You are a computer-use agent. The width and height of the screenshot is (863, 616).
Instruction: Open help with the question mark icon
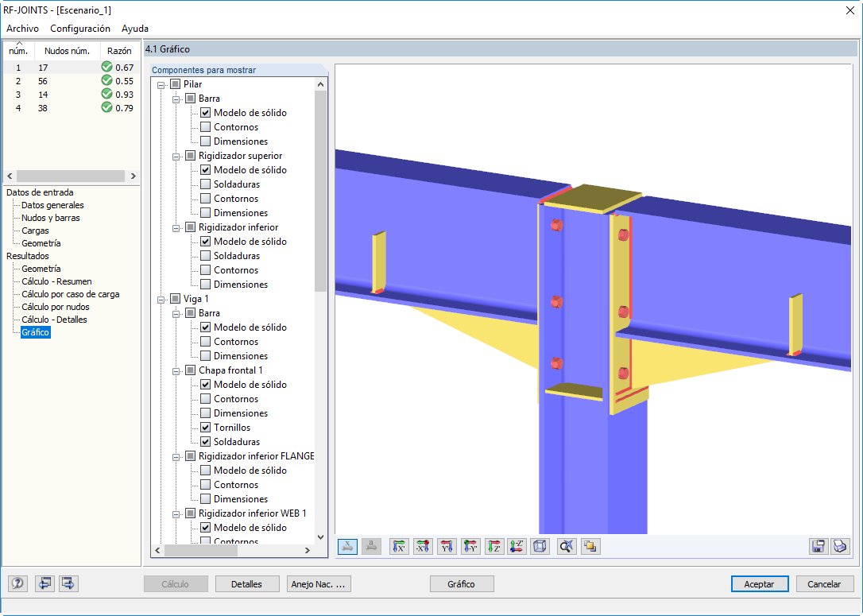point(17,583)
